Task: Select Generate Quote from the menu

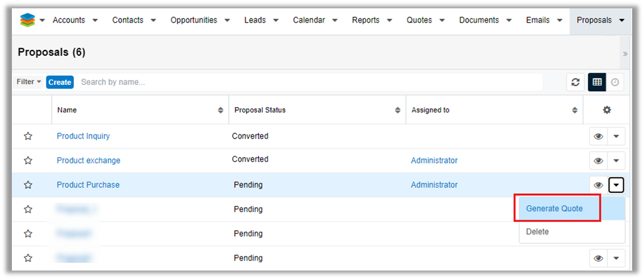Action: click(554, 209)
